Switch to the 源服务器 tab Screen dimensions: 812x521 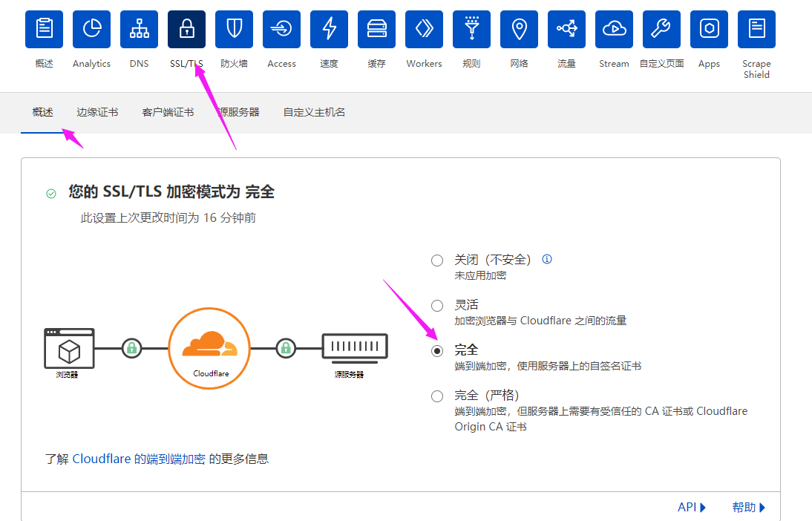coord(239,112)
